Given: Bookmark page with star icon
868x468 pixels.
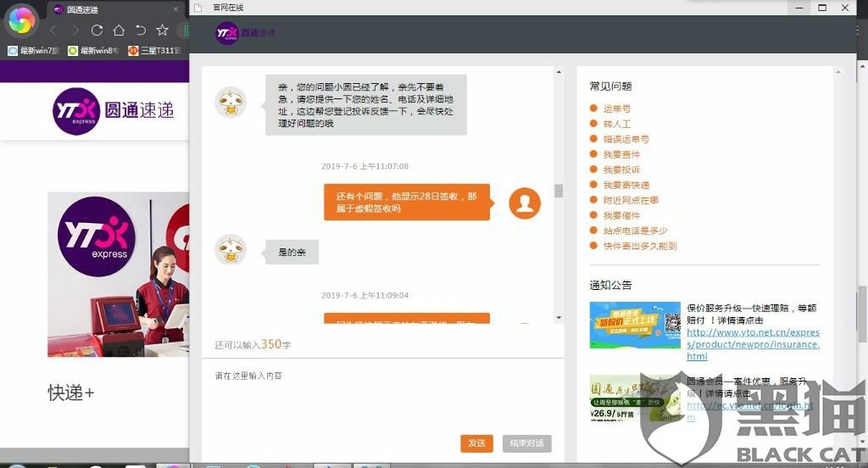Looking at the screenshot, I should (162, 30).
